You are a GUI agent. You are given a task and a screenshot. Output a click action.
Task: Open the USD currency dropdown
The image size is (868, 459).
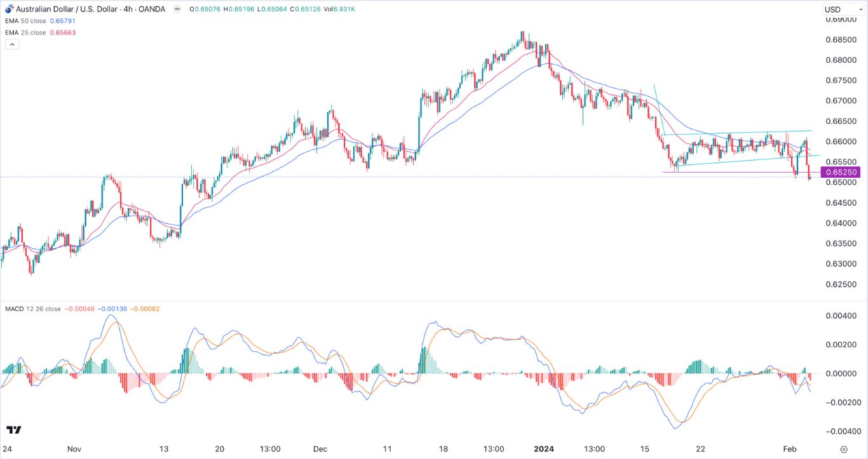(x=843, y=10)
